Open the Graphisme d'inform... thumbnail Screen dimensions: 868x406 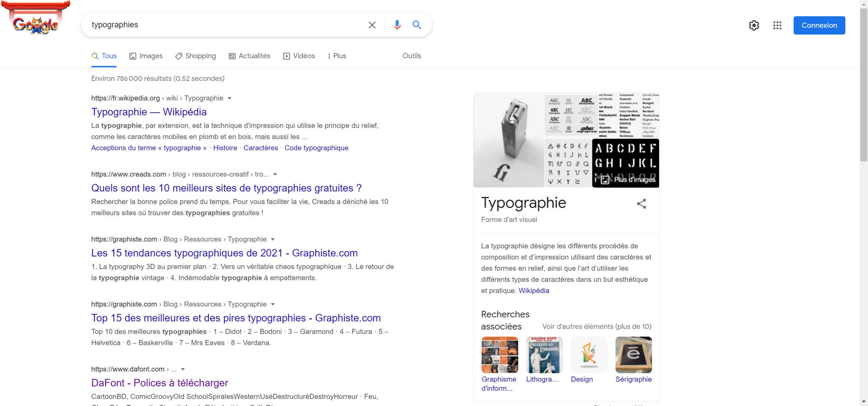coord(500,355)
